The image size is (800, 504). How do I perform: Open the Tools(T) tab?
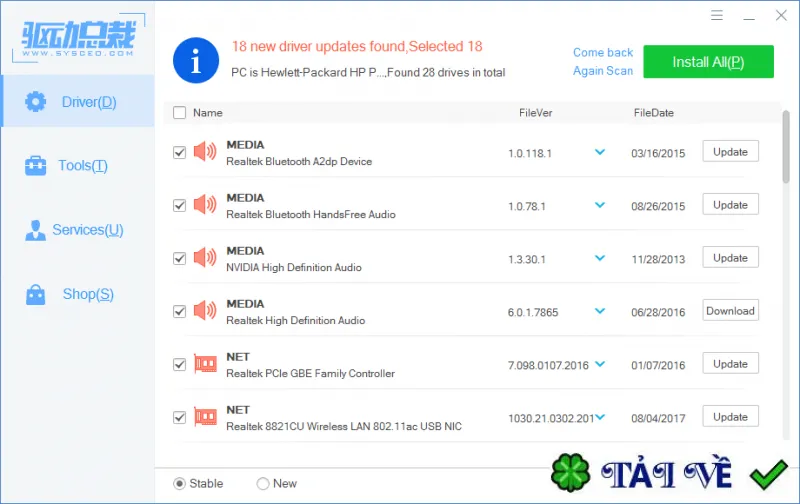78,166
